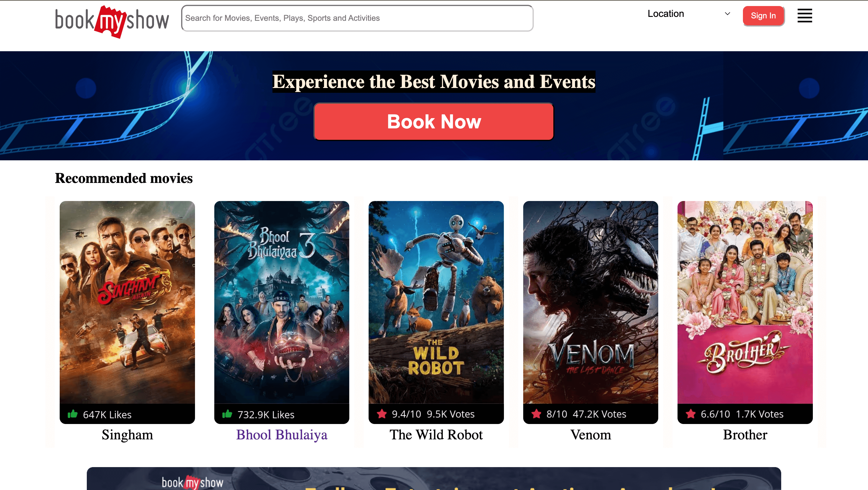Click the Brother title link

pyautogui.click(x=745, y=435)
